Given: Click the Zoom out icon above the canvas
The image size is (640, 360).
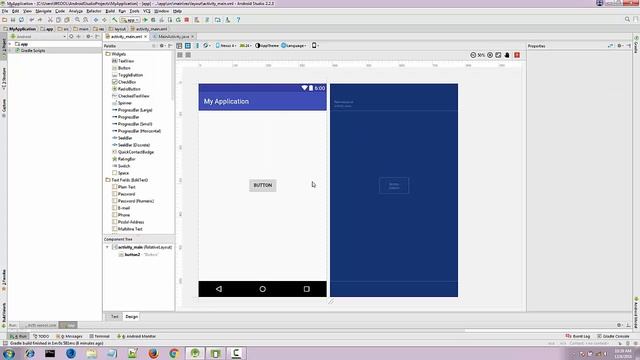Looking at the screenshot, I should point(473,55).
